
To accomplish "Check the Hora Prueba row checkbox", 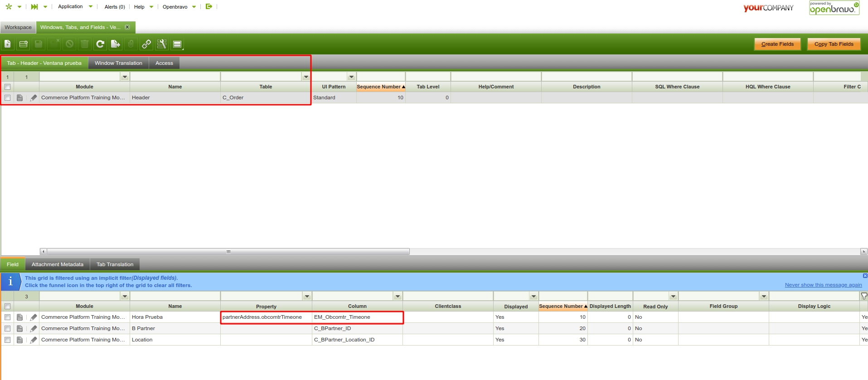I will coord(7,317).
